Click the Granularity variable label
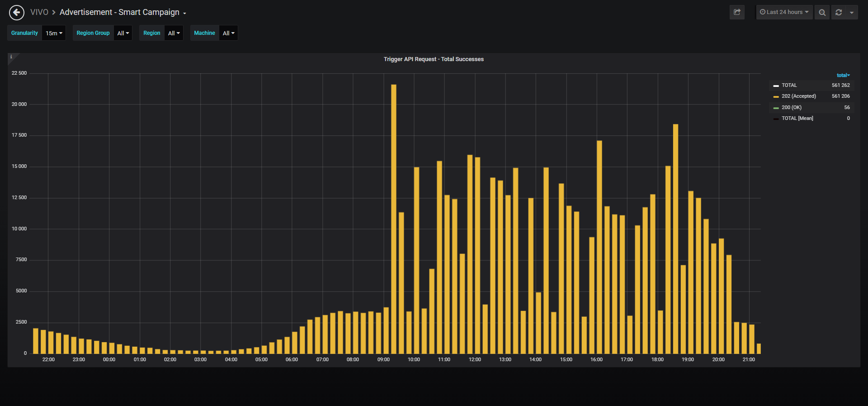The width and height of the screenshot is (868, 406). tap(24, 33)
